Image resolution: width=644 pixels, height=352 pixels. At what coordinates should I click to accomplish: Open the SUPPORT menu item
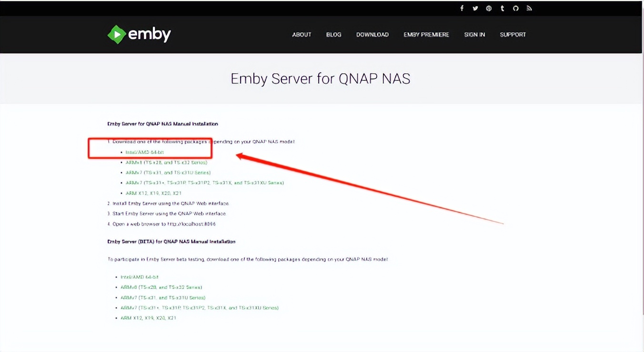tap(513, 35)
